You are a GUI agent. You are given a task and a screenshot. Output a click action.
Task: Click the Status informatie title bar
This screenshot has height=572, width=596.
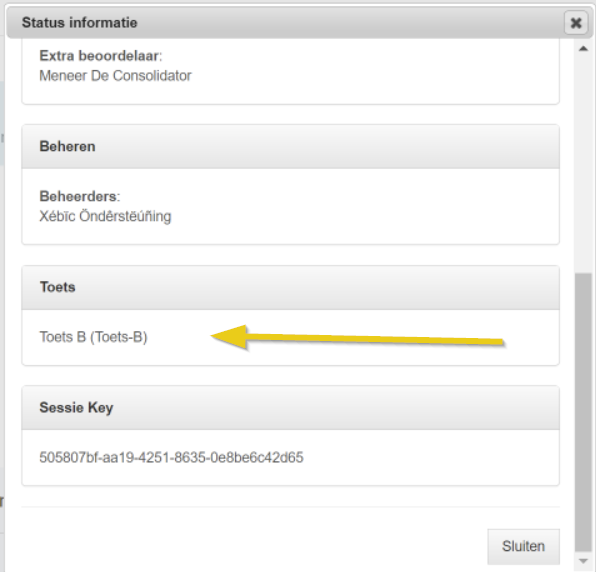tap(285, 22)
